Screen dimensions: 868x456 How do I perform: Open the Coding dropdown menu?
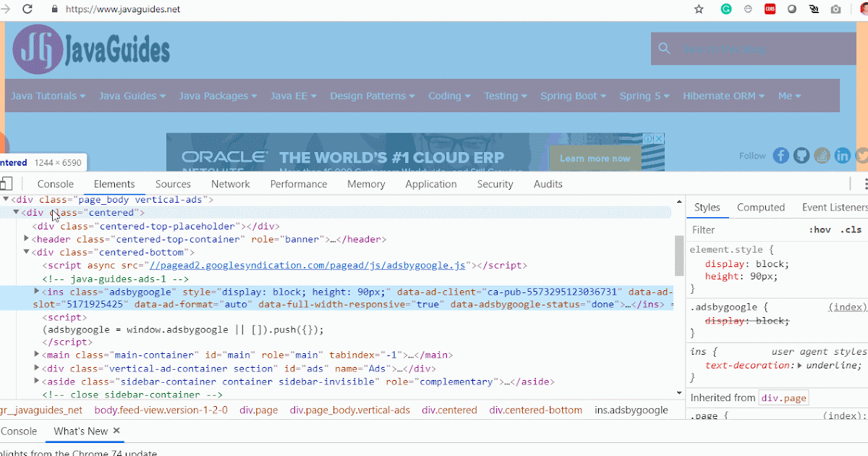coord(449,96)
